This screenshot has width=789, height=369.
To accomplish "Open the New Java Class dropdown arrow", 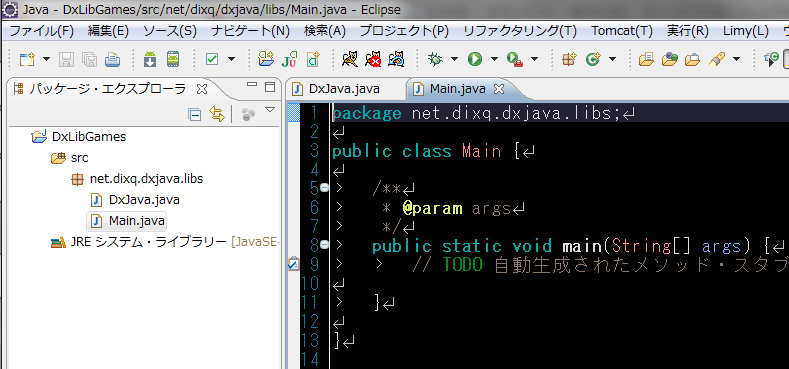I will point(612,59).
